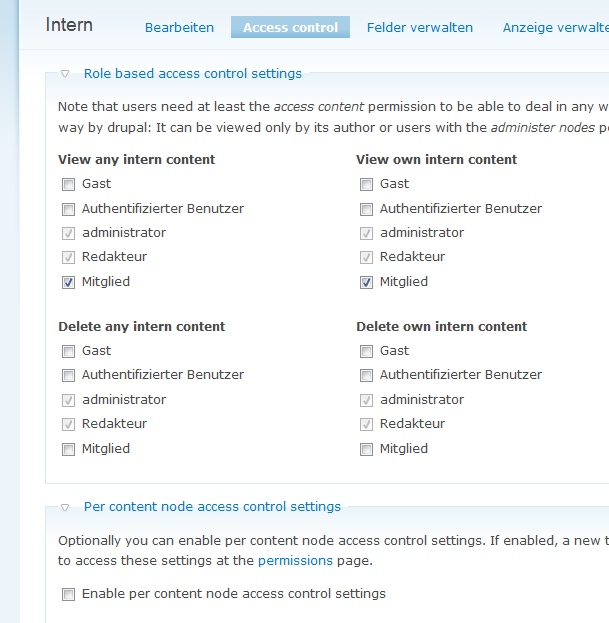Uncheck Mitglied under View any intern content
The width and height of the screenshot is (609, 623).
point(68,282)
